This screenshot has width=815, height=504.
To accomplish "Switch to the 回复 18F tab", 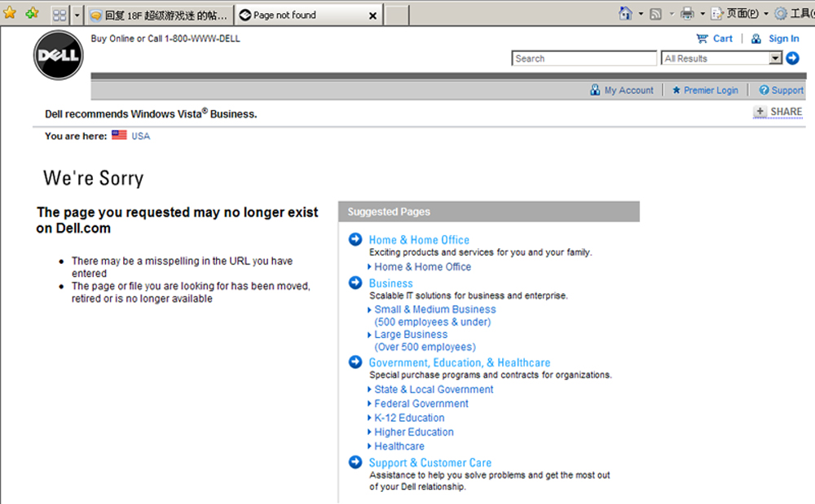I will click(160, 15).
